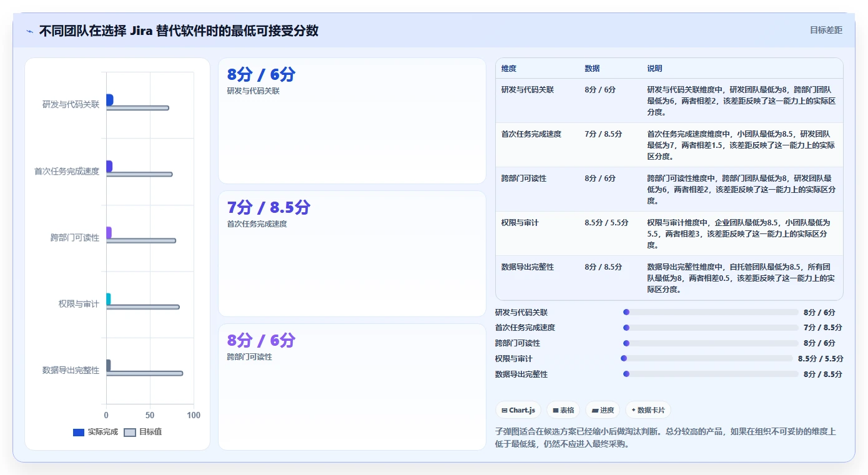Click the blue actual bar for 研发与代码关联
Viewport: 868px width, 475px height.
point(109,100)
